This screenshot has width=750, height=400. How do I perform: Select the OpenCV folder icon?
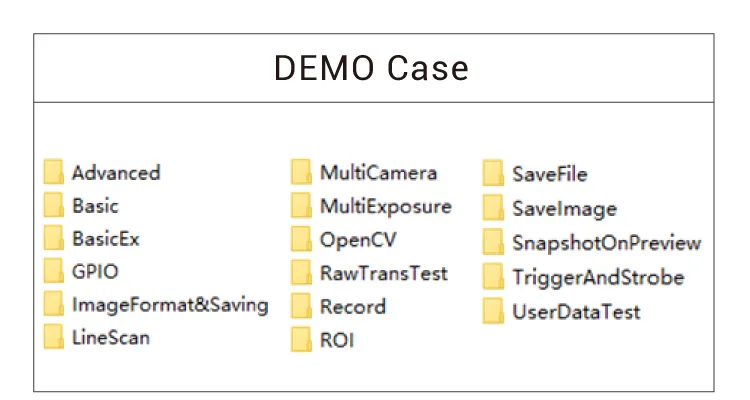[301, 239]
